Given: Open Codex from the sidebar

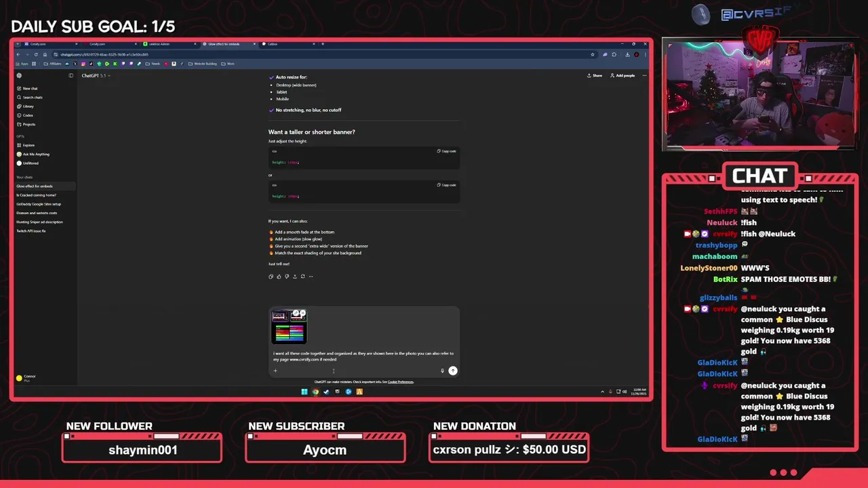Looking at the screenshot, I should 25,115.
